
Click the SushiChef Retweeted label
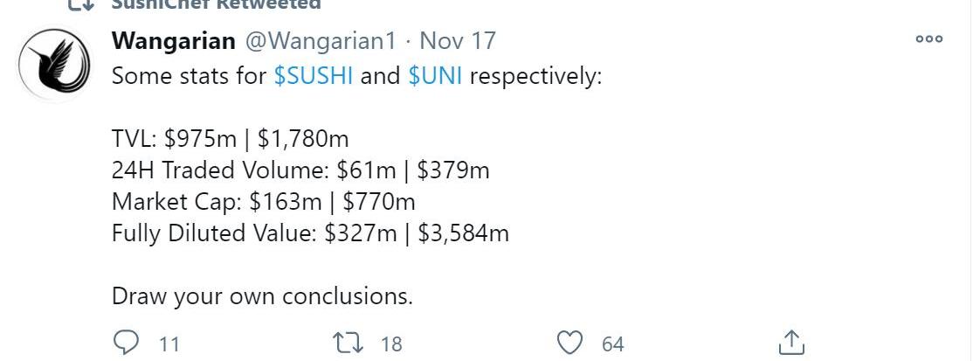(216, 4)
